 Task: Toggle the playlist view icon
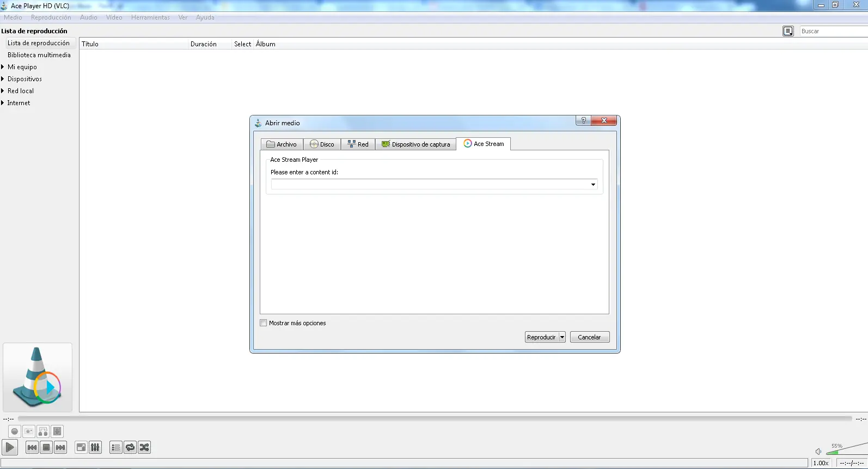click(116, 447)
